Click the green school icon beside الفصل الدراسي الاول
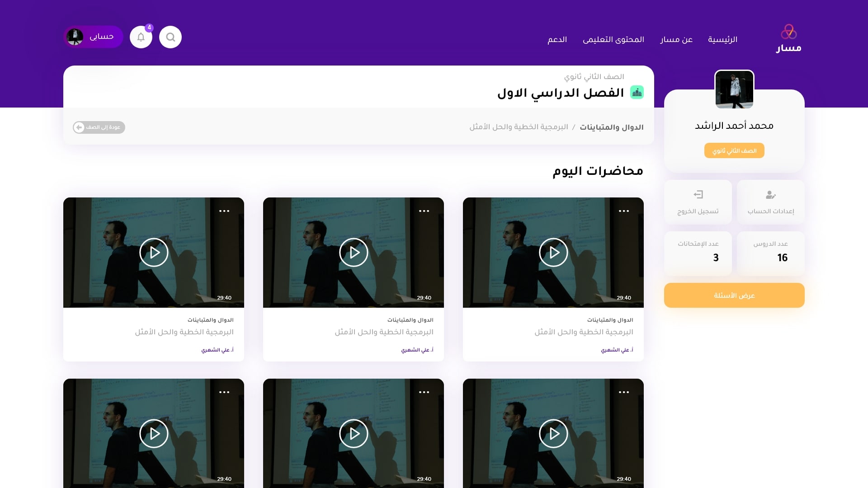 point(637,93)
